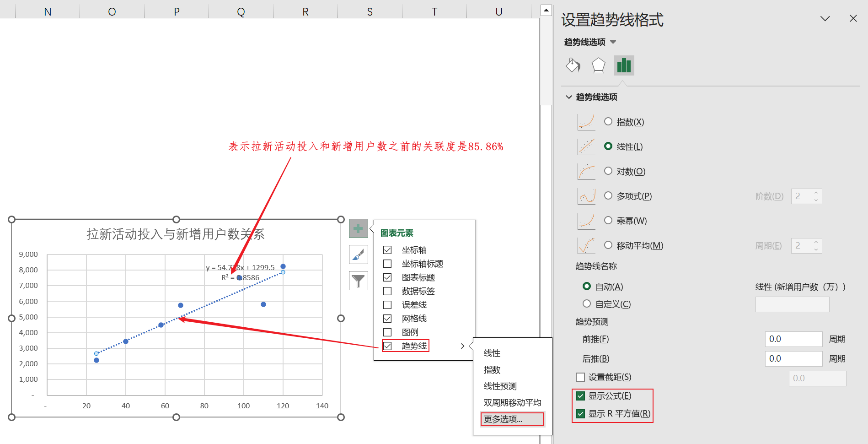This screenshot has width=868, height=444.
Task: Choose 指数 in trendline submenu
Action: coord(492,370)
